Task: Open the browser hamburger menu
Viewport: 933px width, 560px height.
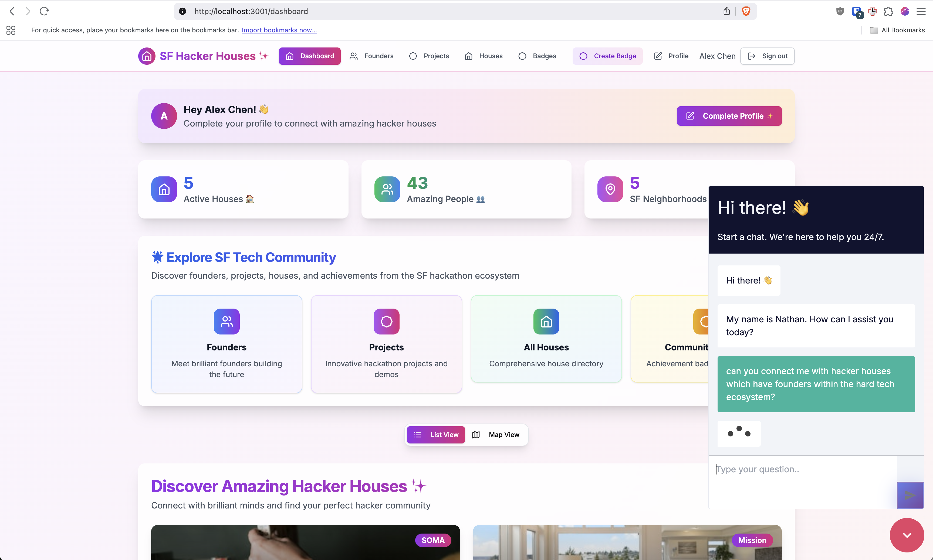Action: pyautogui.click(x=921, y=11)
